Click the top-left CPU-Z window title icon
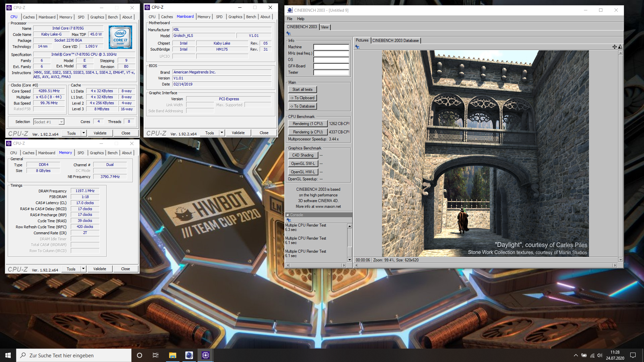644x362 pixels. [9, 7]
